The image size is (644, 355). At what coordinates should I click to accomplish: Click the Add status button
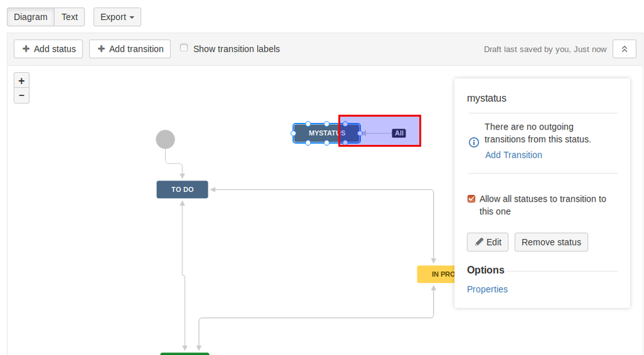tap(48, 49)
